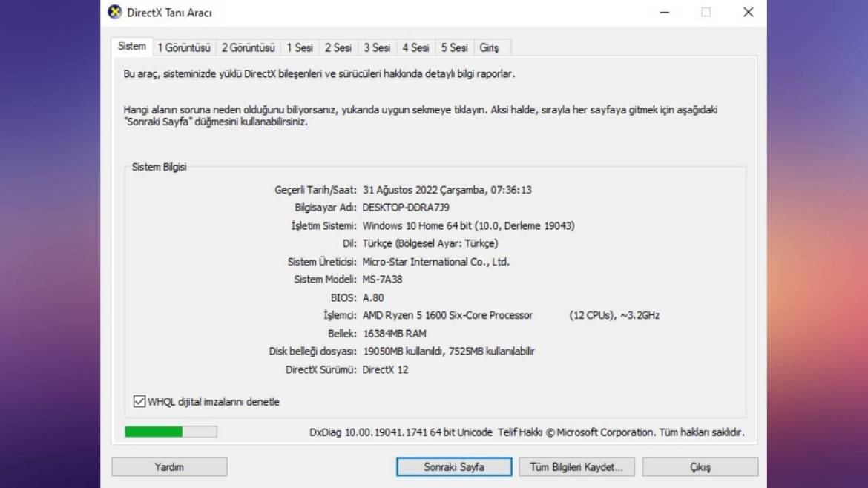Click Tüm Bilgileri Kaydet button
Image resolution: width=868 pixels, height=488 pixels.
pos(576,466)
